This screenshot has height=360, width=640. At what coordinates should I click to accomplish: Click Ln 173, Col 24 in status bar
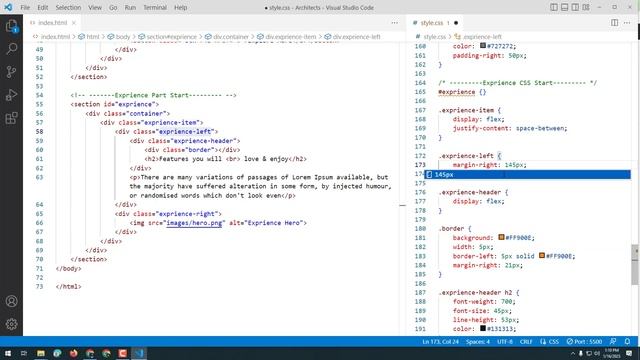(440, 342)
